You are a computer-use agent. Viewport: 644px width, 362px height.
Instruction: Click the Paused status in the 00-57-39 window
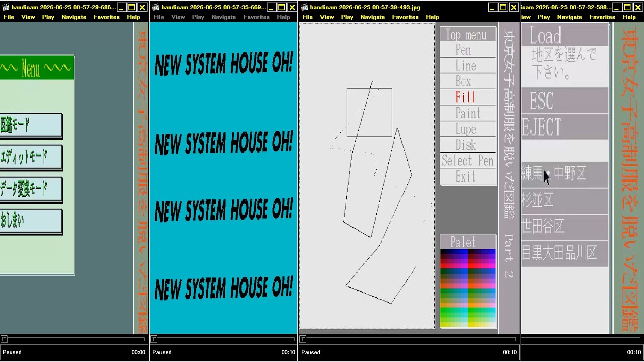tap(311, 352)
